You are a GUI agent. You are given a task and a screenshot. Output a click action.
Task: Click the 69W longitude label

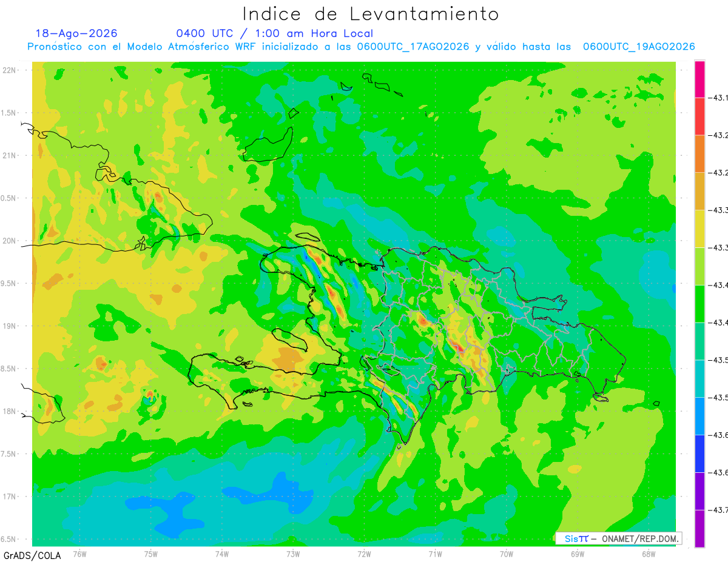(578, 554)
